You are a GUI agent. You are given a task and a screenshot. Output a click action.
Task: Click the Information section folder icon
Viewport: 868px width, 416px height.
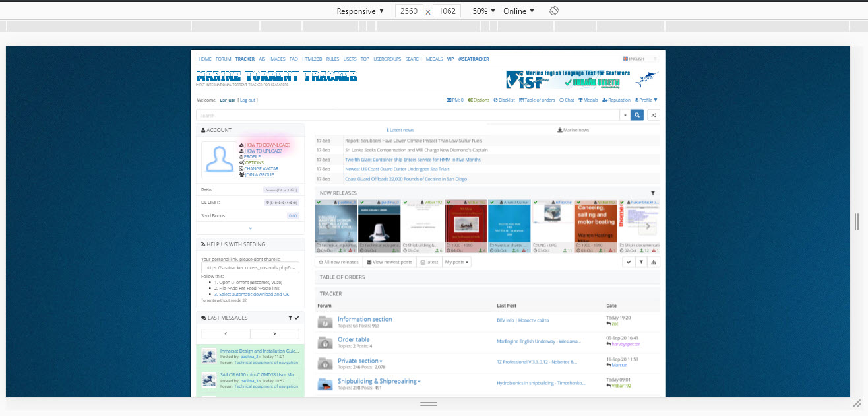325,322
